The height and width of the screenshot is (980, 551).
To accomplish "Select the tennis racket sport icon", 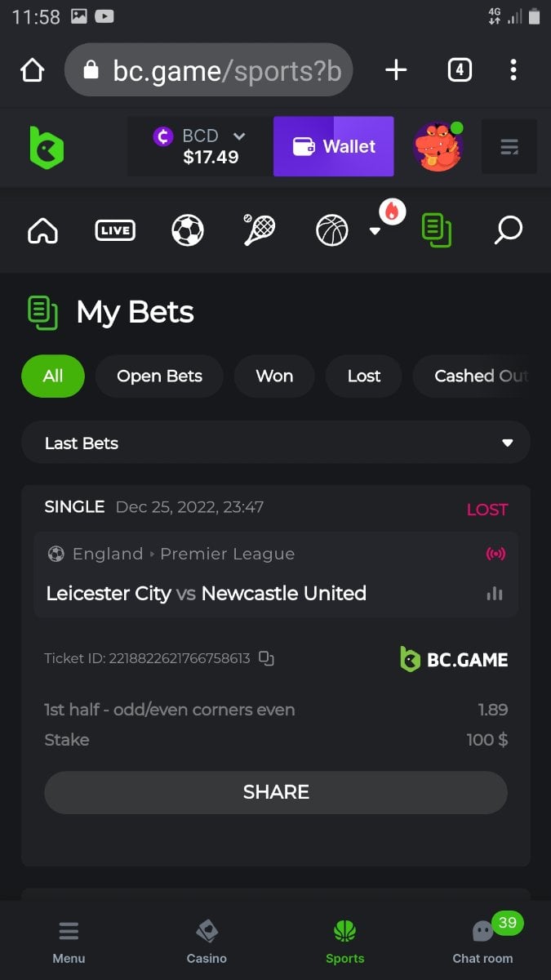I will [259, 230].
